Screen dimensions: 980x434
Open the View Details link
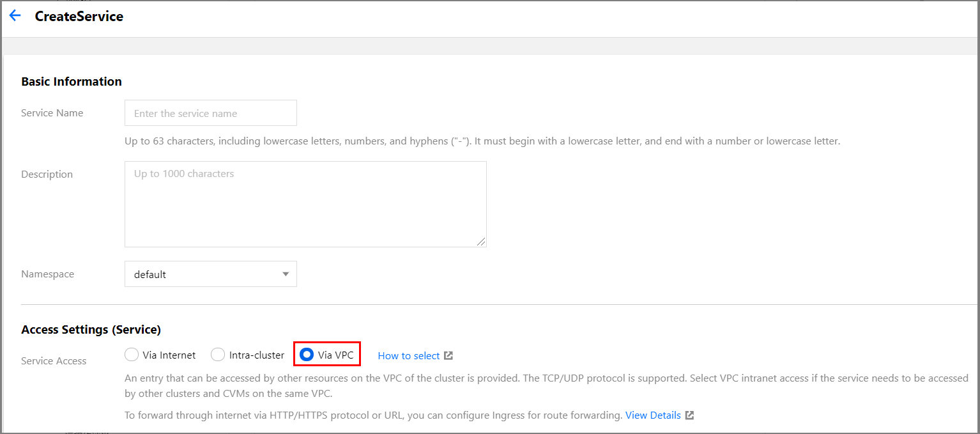pyautogui.click(x=653, y=415)
